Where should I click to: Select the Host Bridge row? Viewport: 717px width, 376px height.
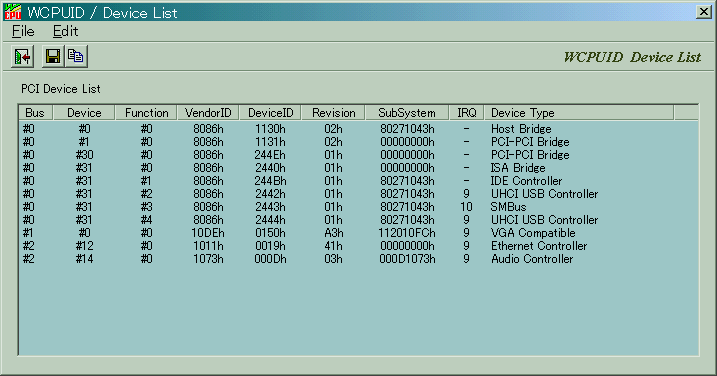click(358, 129)
